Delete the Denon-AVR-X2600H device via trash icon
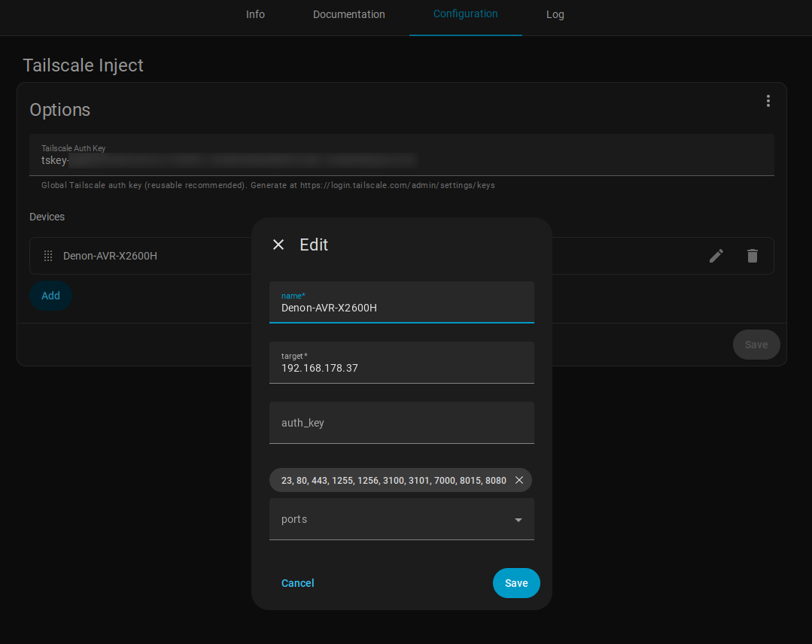Image resolution: width=812 pixels, height=644 pixels. 752,256
